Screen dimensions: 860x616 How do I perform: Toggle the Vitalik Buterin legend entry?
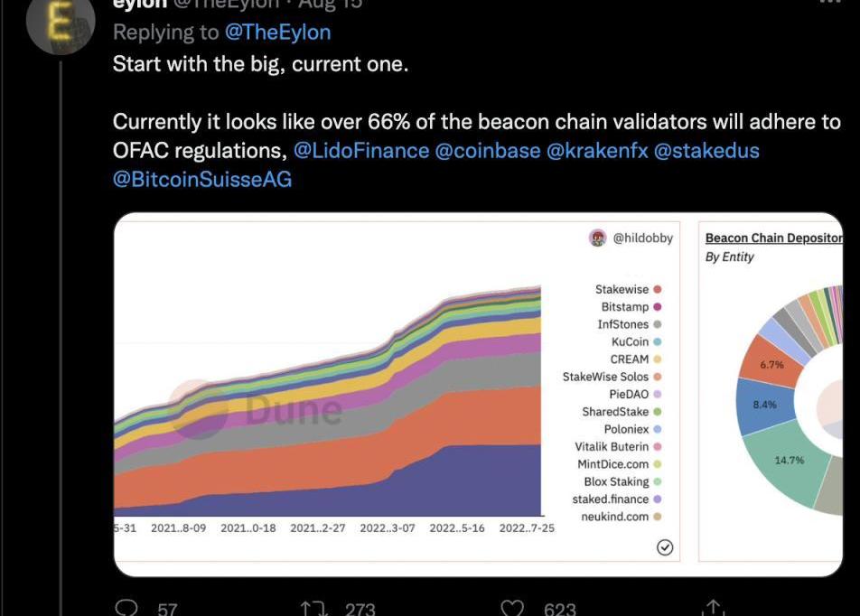coord(612,447)
